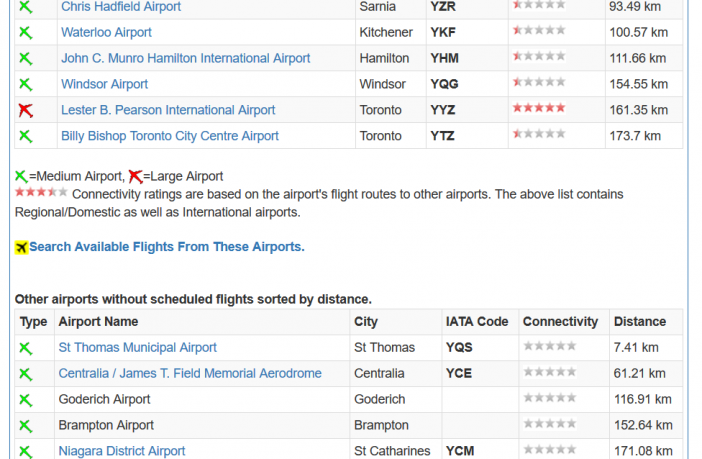This screenshot has height=459, width=702.
Task: Open the Windsor Airport link
Action: (104, 84)
